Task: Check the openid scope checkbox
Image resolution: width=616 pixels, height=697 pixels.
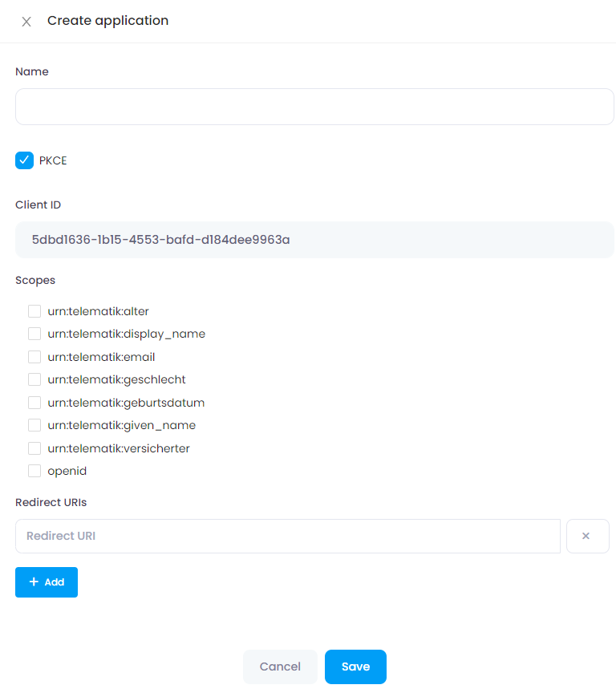Action: [34, 471]
